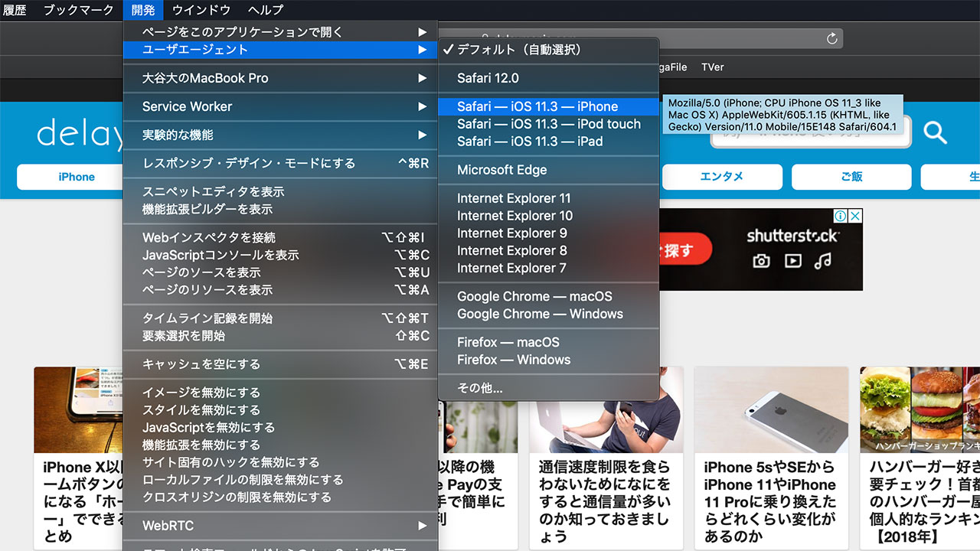Click the ad info icon on shutterstock banner
The height and width of the screenshot is (551, 980).
[840, 216]
